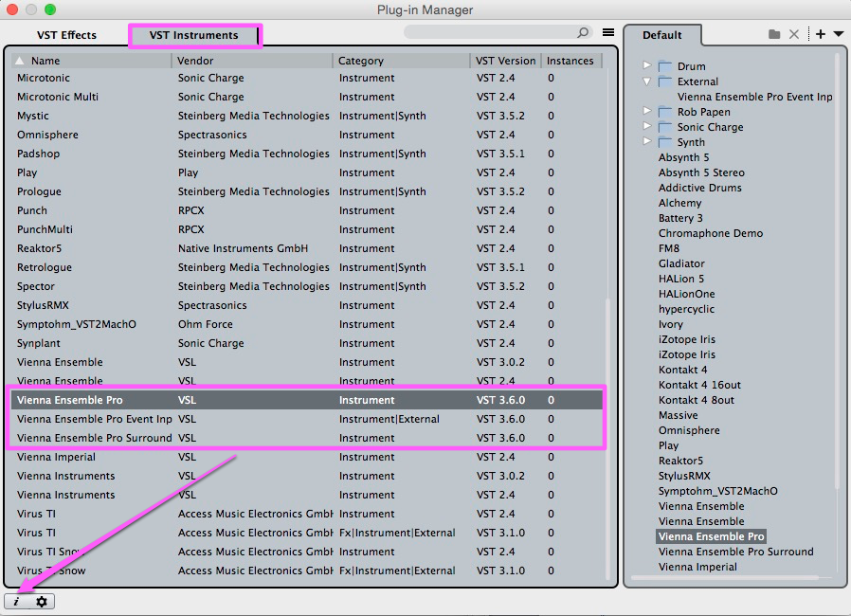
Task: Select Battery 3 in the collection
Action: click(680, 218)
